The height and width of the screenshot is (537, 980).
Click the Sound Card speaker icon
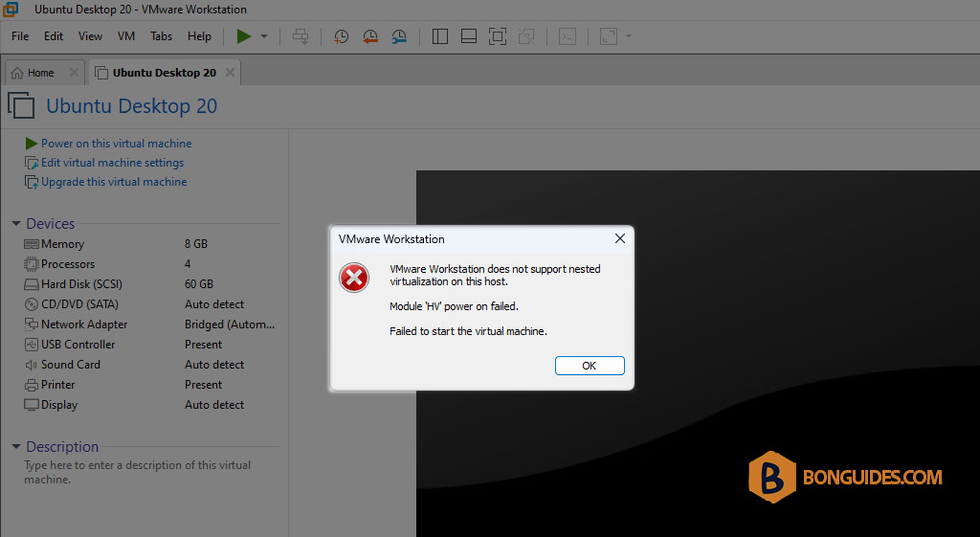point(32,365)
